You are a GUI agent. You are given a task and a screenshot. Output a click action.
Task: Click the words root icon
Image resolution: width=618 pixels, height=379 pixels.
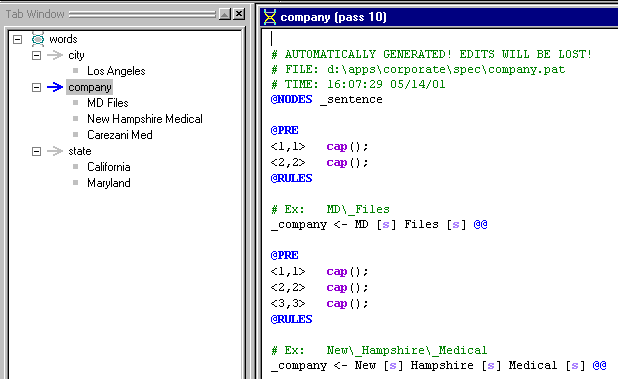[x=38, y=39]
